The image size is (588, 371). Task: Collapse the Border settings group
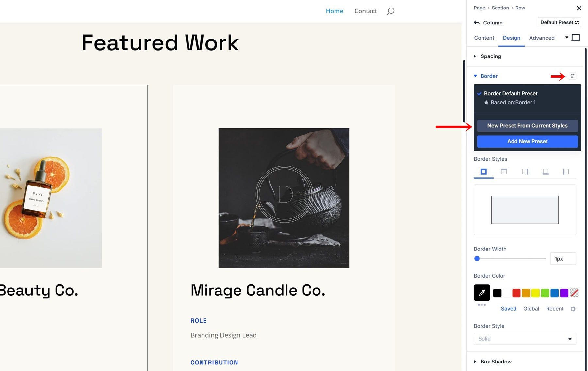click(x=489, y=76)
